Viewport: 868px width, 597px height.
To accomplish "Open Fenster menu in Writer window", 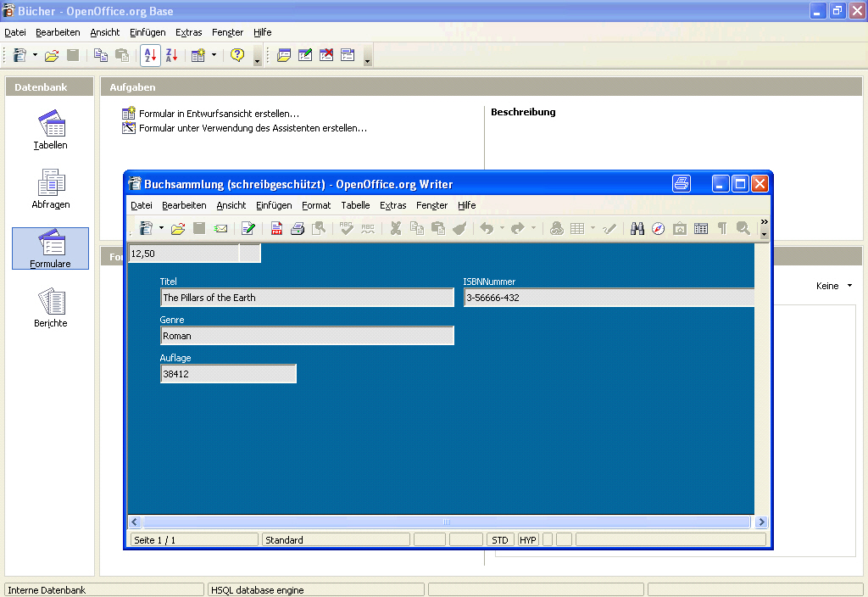I will (431, 205).
